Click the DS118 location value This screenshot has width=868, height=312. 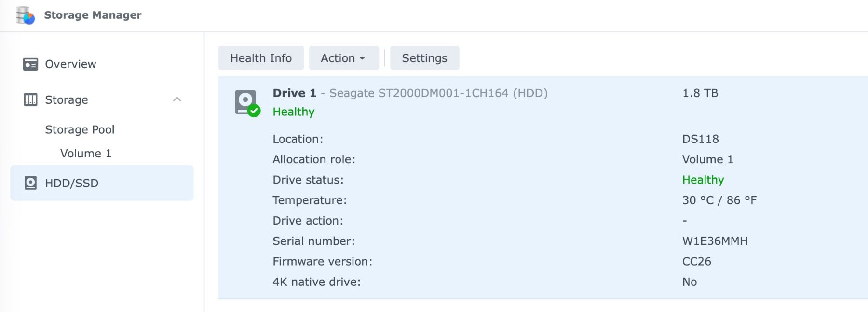click(x=701, y=139)
